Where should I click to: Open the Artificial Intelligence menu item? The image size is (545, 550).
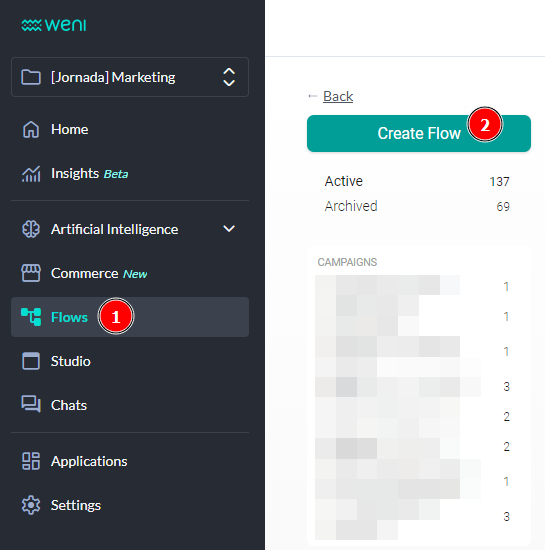130,229
